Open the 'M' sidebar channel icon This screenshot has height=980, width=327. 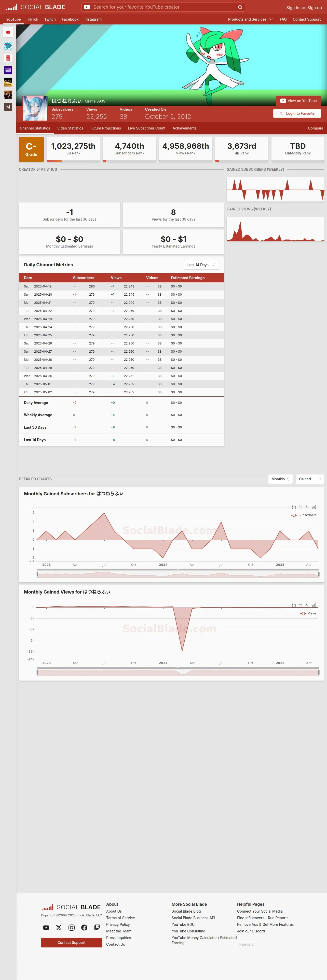point(8,107)
